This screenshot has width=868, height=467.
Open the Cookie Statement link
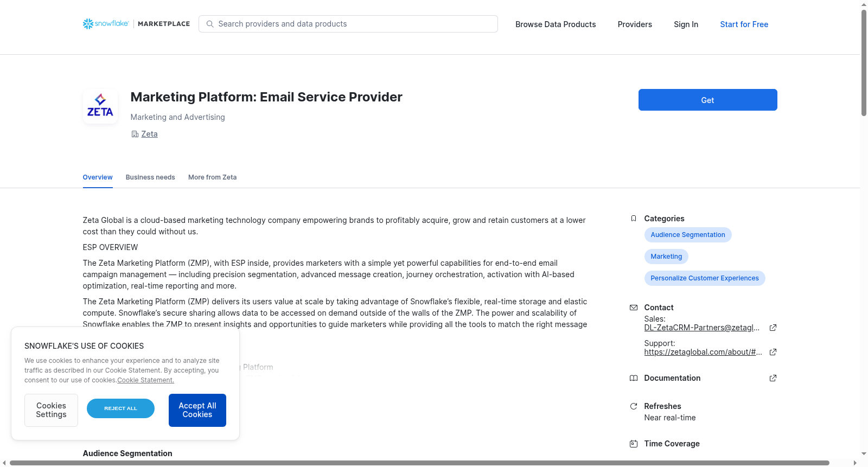tap(145, 380)
